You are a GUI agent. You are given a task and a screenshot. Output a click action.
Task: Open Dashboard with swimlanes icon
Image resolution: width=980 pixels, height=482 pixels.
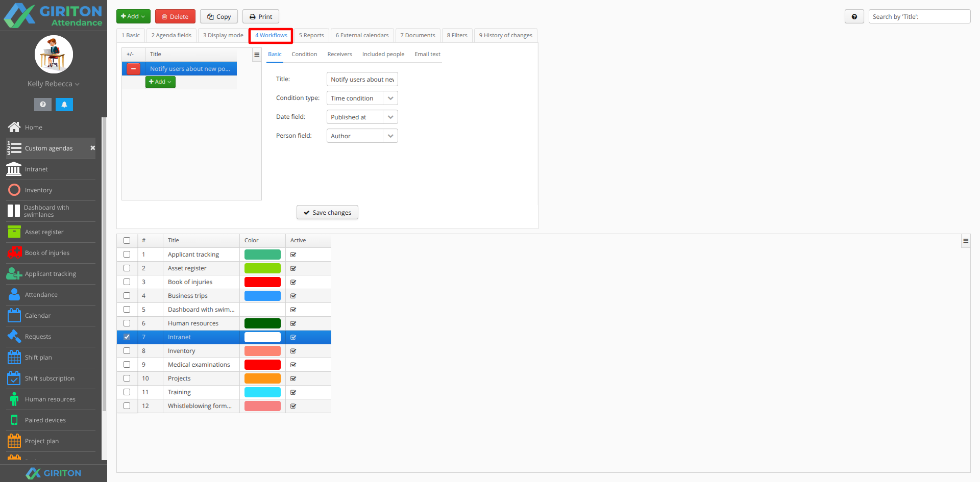(14, 211)
